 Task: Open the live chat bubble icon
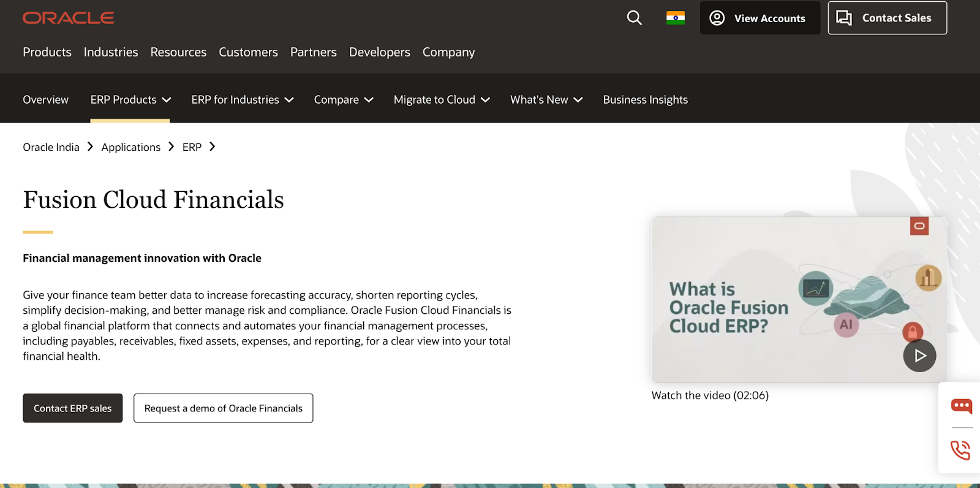point(961,406)
